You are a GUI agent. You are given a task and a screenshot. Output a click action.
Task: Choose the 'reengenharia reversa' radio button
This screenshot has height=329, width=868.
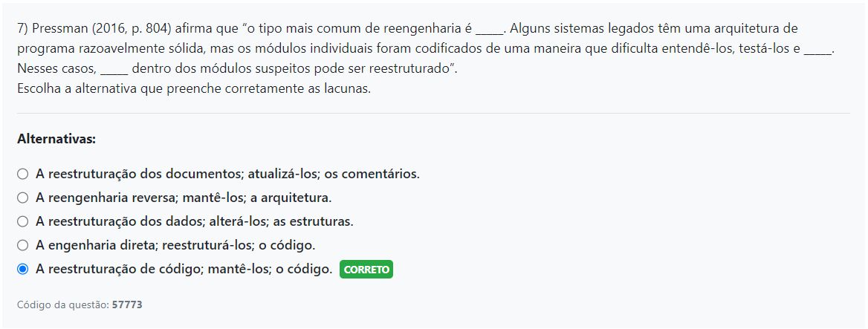23,198
